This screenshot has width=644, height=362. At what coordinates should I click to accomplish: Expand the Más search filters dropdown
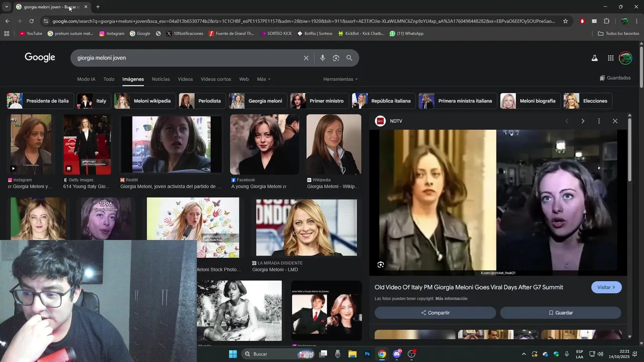click(264, 79)
